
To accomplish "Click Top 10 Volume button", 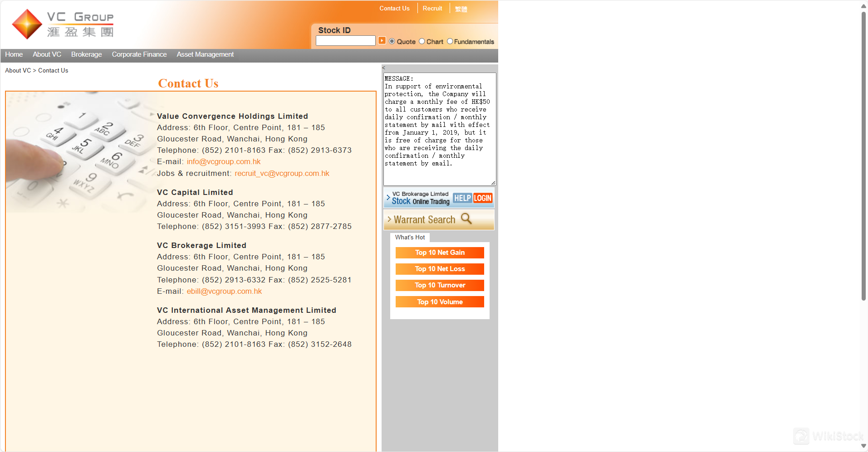I will click(440, 302).
